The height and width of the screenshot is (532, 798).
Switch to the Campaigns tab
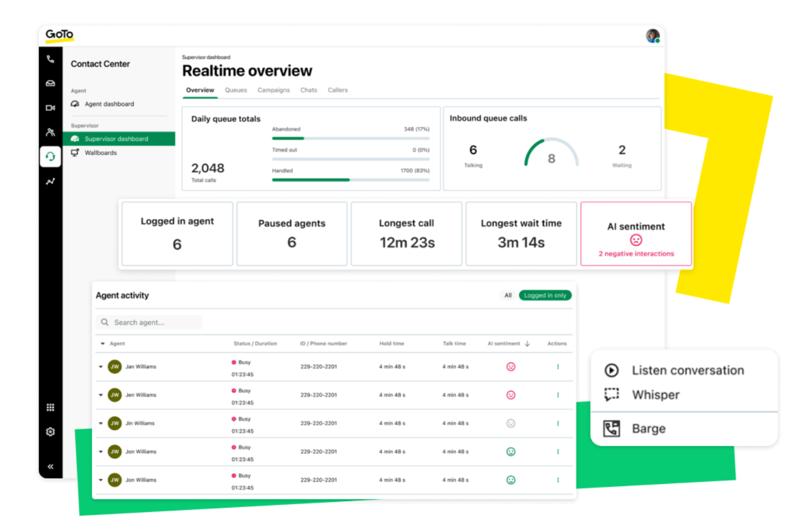(273, 90)
